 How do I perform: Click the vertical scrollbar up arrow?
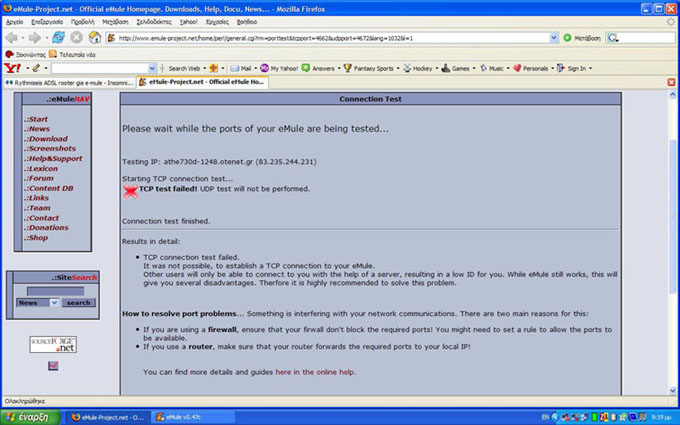(673, 95)
